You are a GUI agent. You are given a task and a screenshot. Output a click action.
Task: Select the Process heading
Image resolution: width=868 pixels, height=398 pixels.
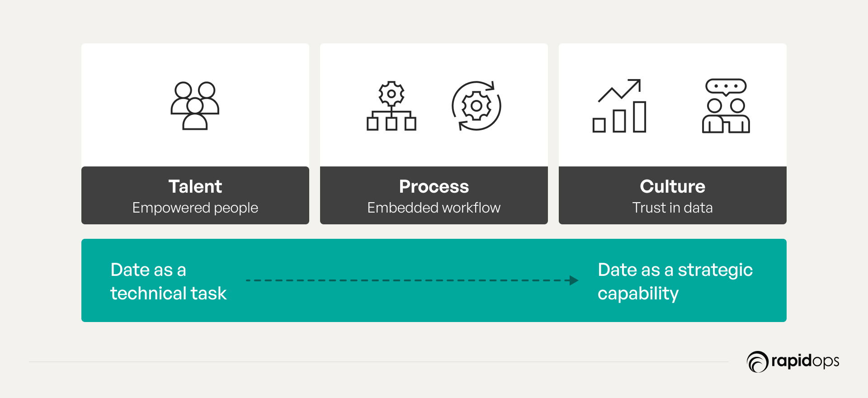pos(434,186)
